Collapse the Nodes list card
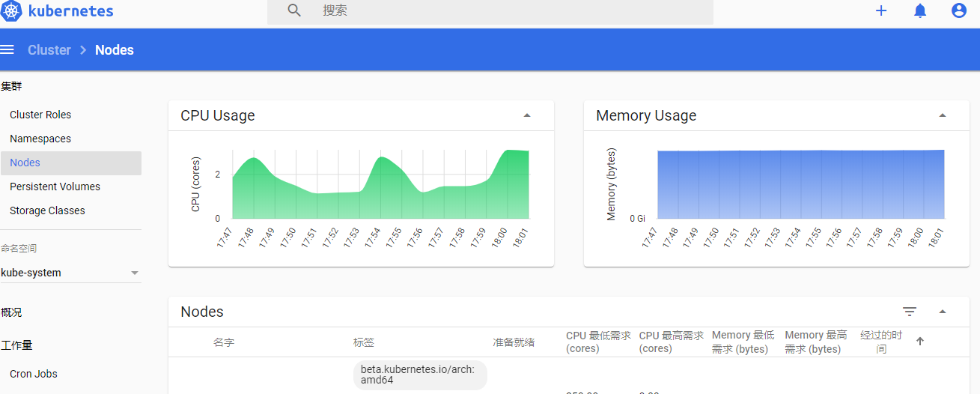This screenshot has width=980, height=394. [943, 312]
